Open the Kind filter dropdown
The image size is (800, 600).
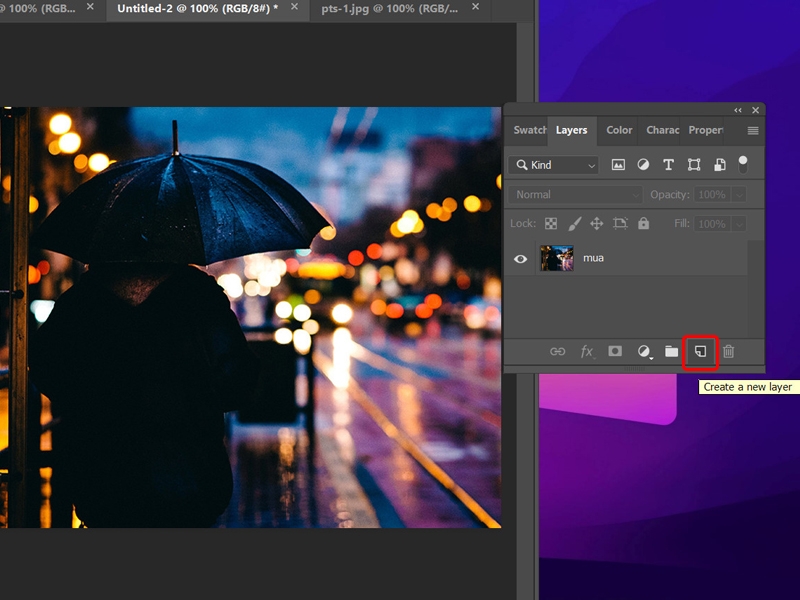pos(553,164)
